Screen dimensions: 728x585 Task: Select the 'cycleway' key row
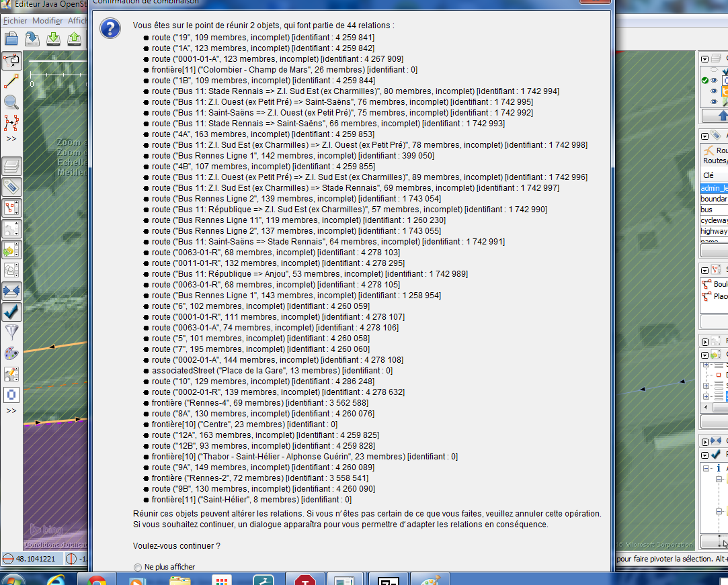pyautogui.click(x=714, y=220)
